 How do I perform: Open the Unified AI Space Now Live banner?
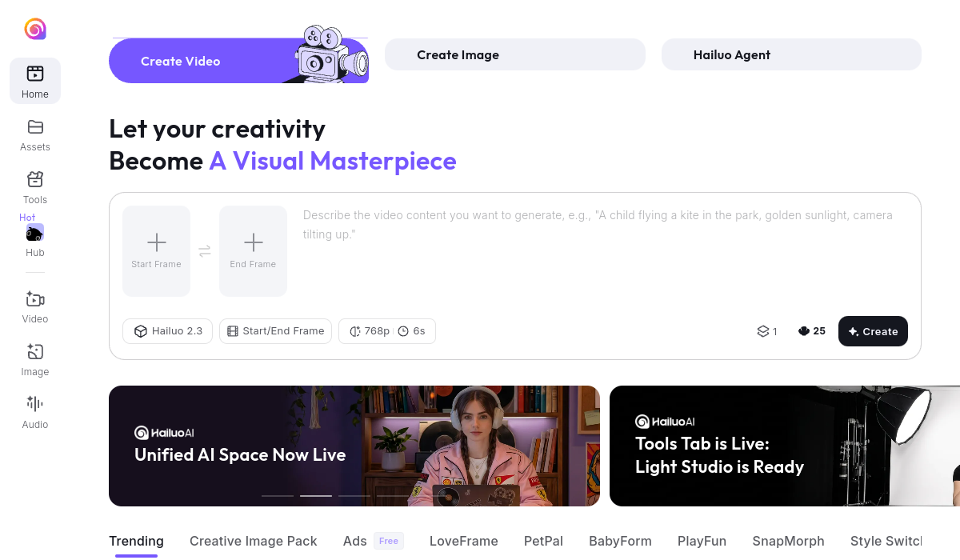click(x=354, y=446)
